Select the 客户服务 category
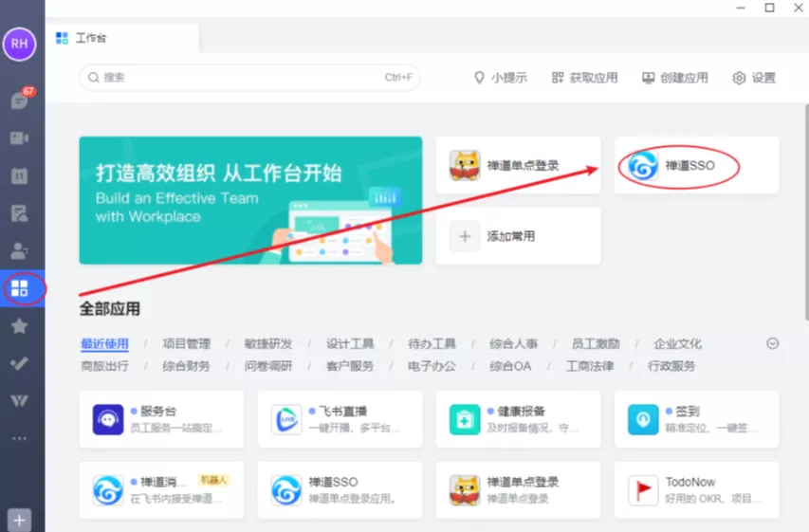This screenshot has height=532, width=809. click(x=350, y=366)
